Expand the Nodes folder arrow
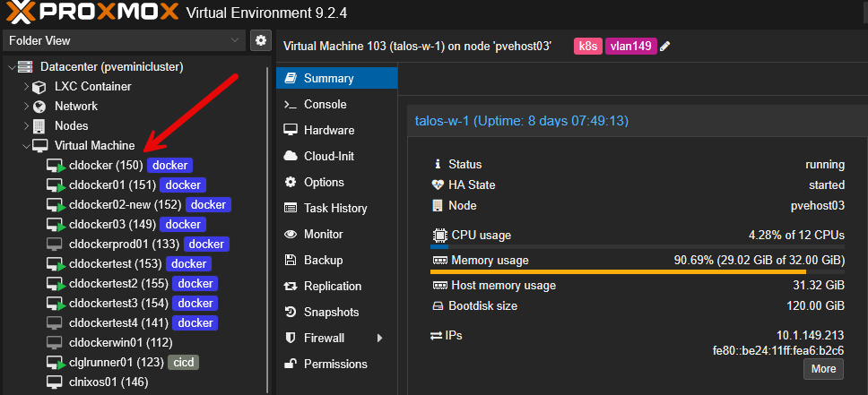This screenshot has height=395, width=868. coord(25,126)
